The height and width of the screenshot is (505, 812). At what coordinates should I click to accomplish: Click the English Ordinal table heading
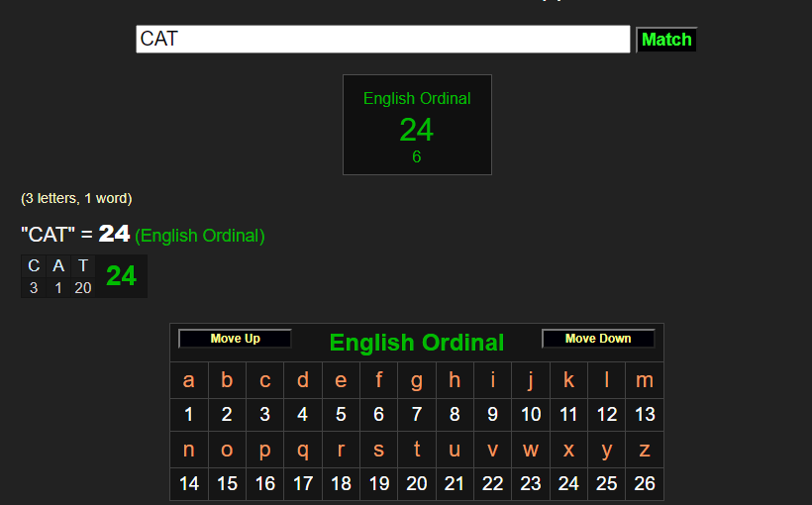tap(416, 343)
